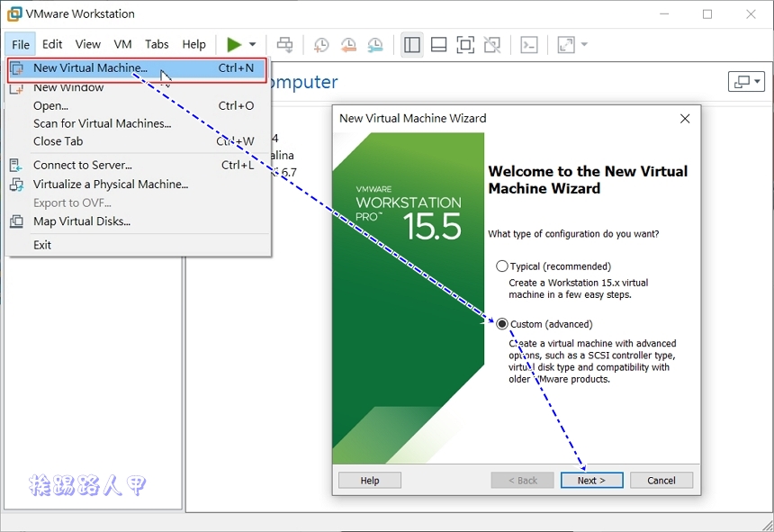The image size is (774, 532).
Task: Choose New Virtual Machine... from File menu
Action: coord(90,68)
